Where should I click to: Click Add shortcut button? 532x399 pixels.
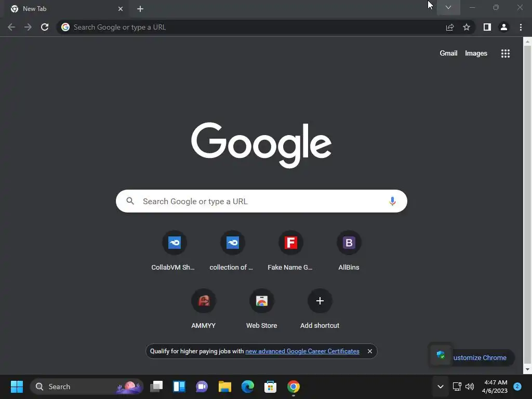click(x=320, y=309)
